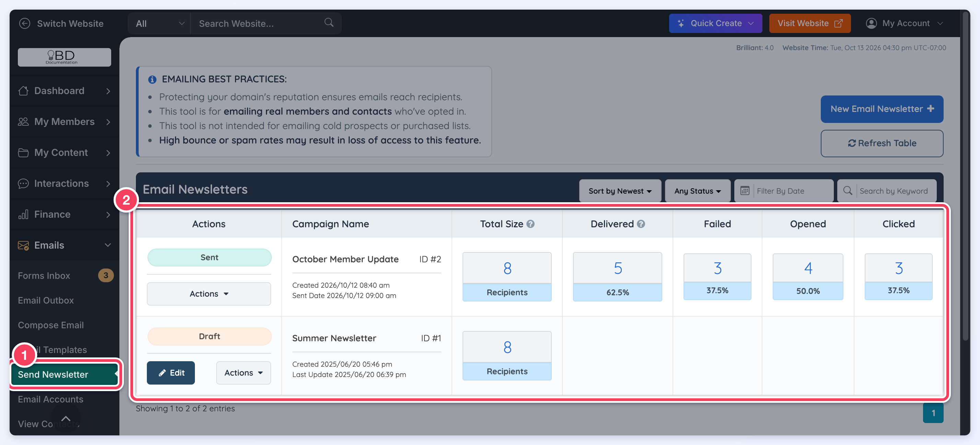
Task: Click the Total Size help question icon
Action: (x=530, y=224)
